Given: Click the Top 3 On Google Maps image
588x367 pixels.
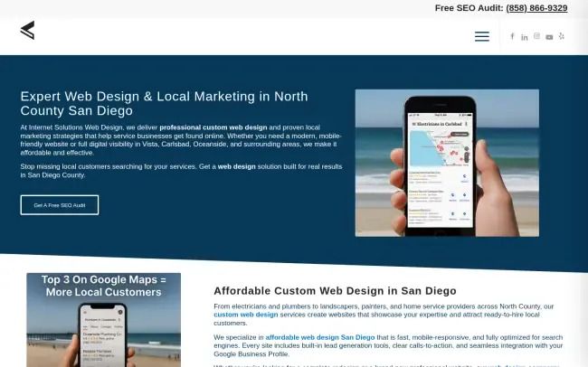Looking at the screenshot, I should [103, 320].
